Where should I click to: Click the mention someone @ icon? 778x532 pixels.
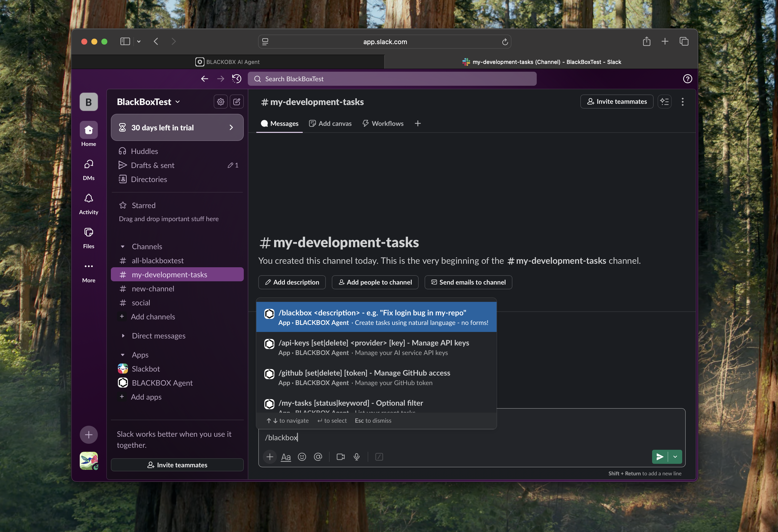(x=318, y=457)
